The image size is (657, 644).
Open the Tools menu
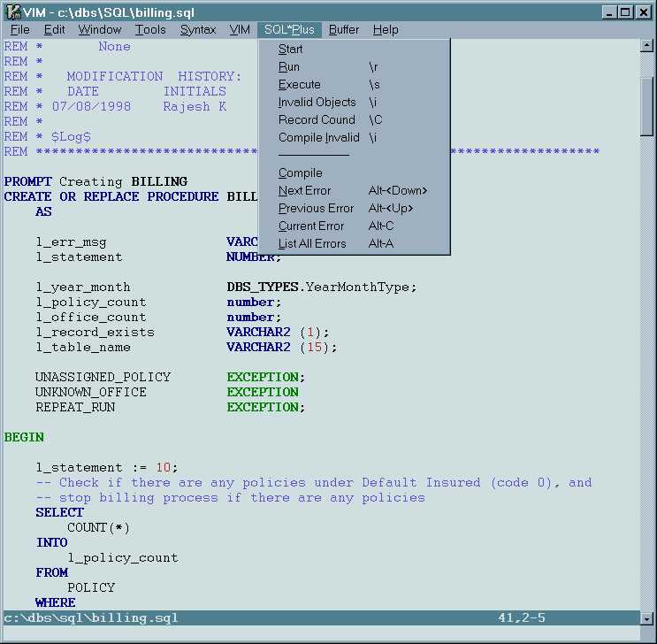pos(150,29)
